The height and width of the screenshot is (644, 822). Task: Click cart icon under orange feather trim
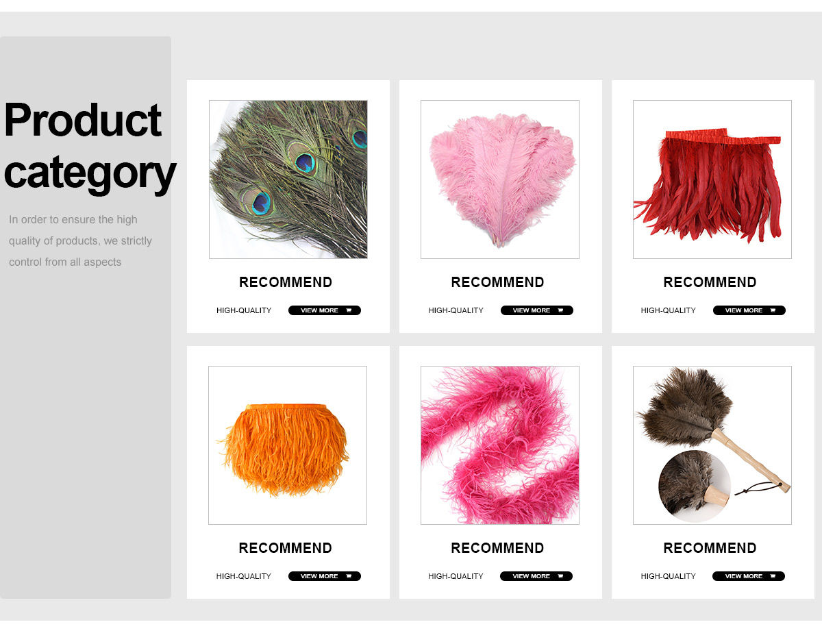[349, 576]
